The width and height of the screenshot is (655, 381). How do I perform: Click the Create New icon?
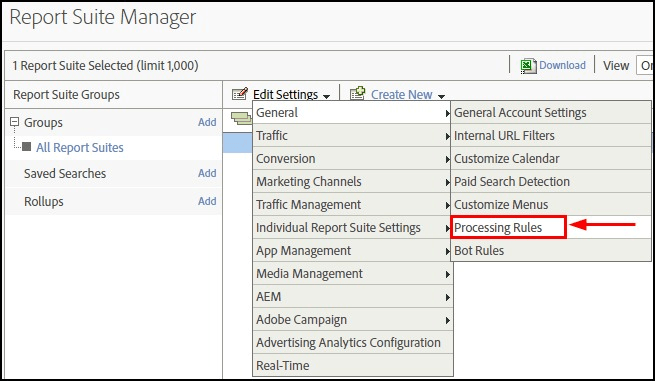pyautogui.click(x=358, y=94)
